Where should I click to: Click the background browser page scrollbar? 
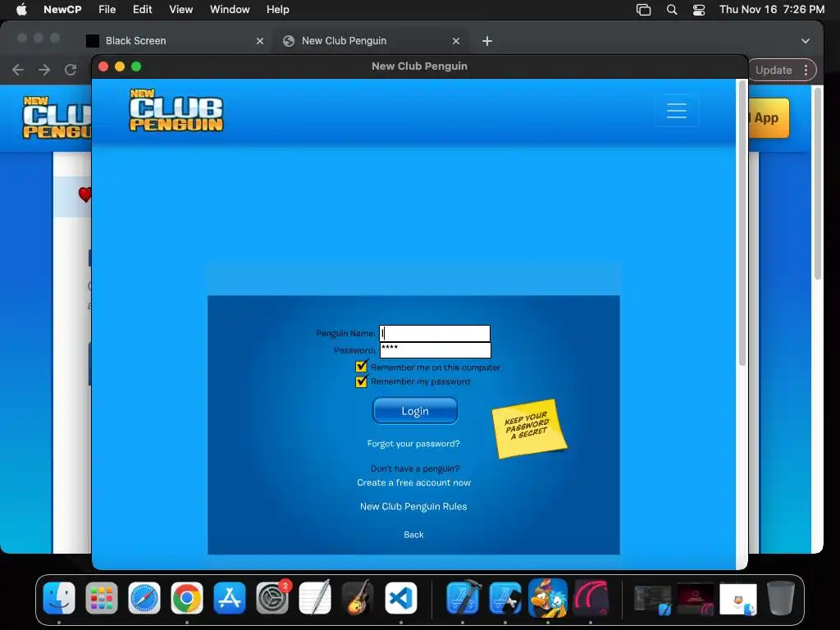tap(818, 184)
